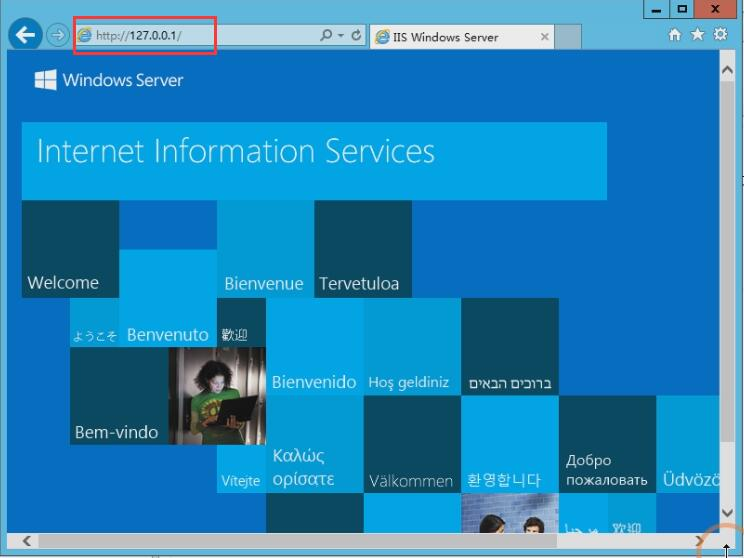The height and width of the screenshot is (558, 744).
Task: Click the Hoş geldiniz tile
Action: tap(412, 347)
